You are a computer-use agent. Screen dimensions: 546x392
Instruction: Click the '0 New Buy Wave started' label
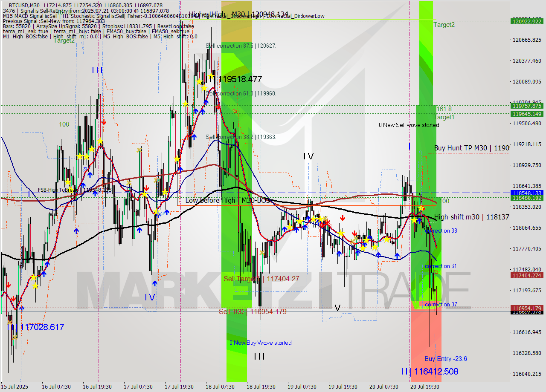tap(260, 343)
